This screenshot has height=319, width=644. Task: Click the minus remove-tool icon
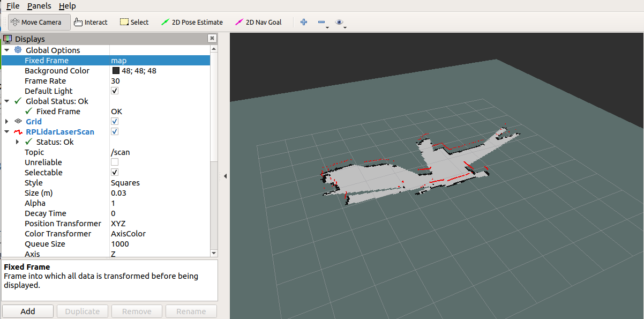[x=321, y=22]
